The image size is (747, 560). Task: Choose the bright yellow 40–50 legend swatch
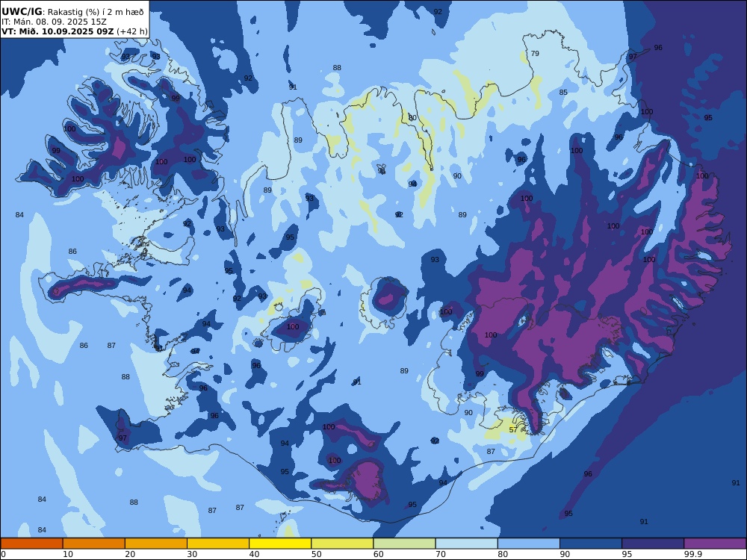tap(280, 544)
